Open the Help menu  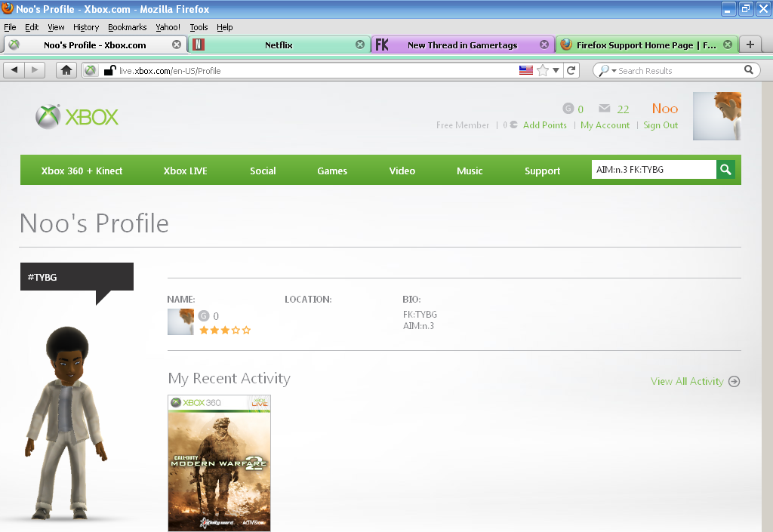pos(224,27)
